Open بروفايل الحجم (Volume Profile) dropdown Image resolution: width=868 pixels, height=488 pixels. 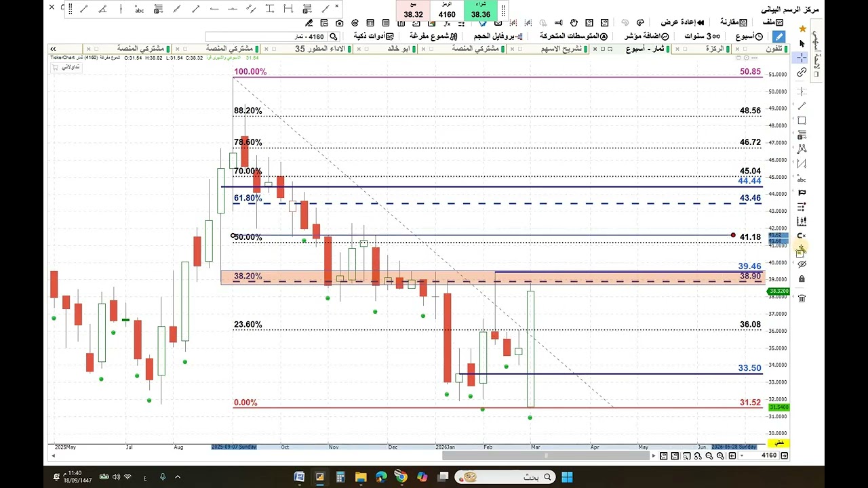tap(498, 37)
